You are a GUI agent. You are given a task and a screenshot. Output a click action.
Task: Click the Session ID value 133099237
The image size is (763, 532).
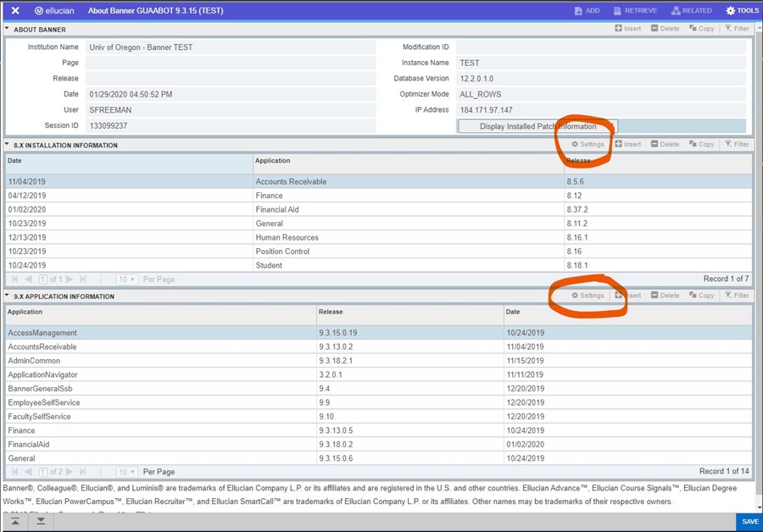pyautogui.click(x=108, y=125)
